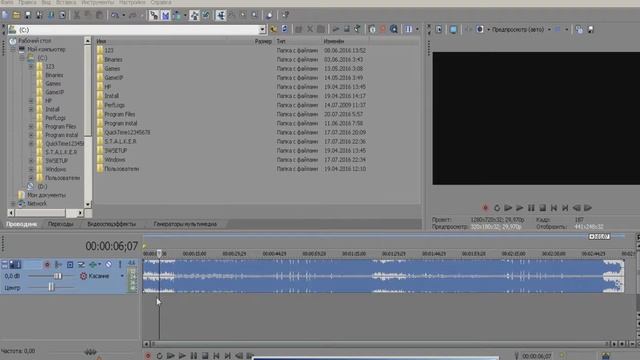Pause playback in the timeline transport bar
This screenshot has height=360, width=640.
193,356
